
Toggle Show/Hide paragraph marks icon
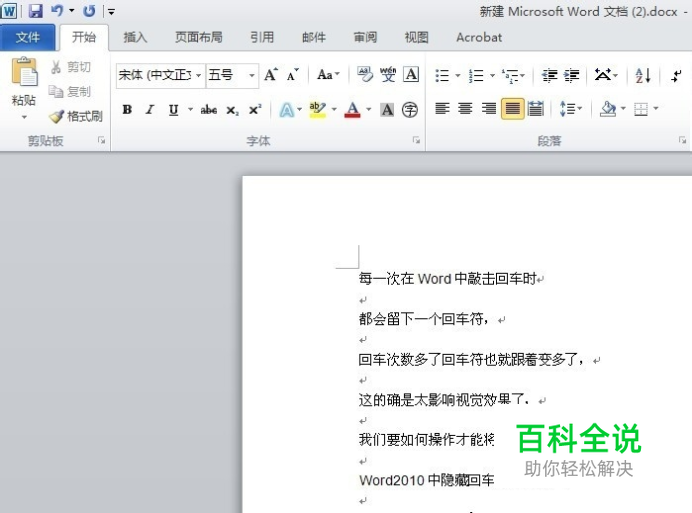pyautogui.click(x=676, y=75)
